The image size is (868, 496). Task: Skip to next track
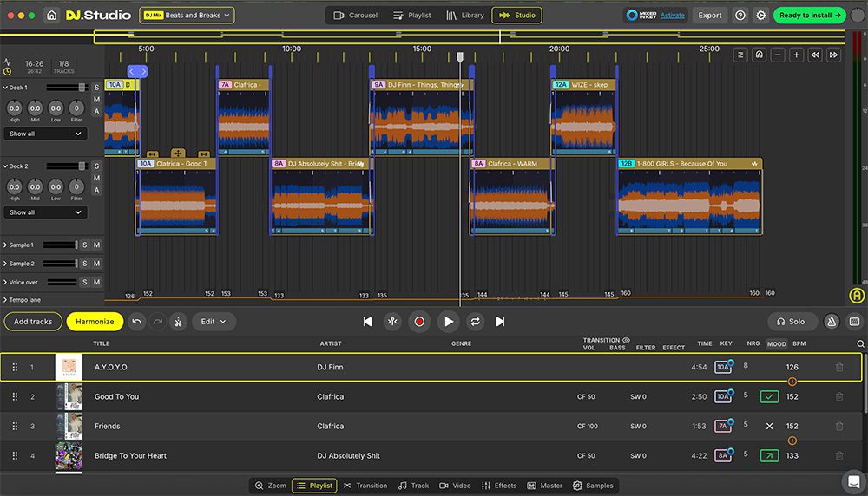pos(500,321)
